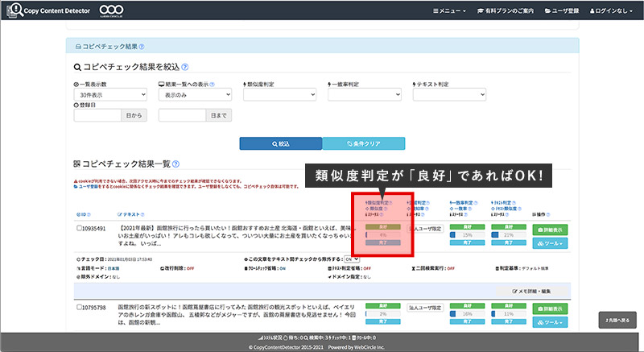This screenshot has height=352, width=644.
Task: Click the ID column header icon
Action: pos(76,215)
